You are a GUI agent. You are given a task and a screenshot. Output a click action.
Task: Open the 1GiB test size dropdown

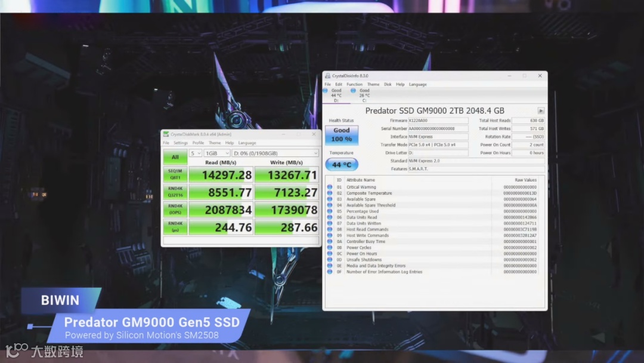[x=216, y=153]
